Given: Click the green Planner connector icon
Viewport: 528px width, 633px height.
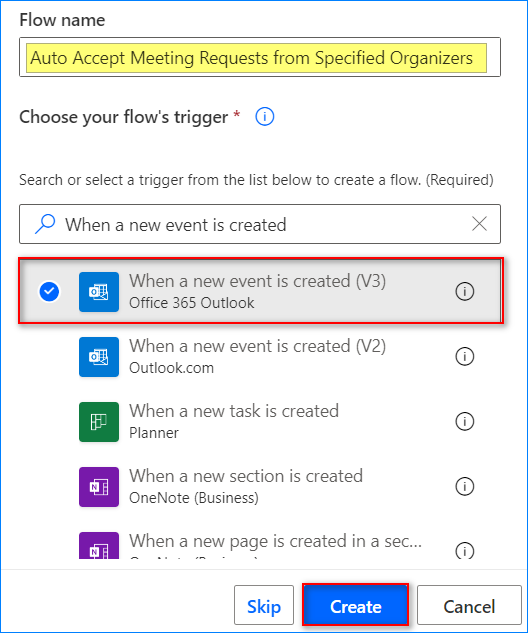Looking at the screenshot, I should coord(99,422).
